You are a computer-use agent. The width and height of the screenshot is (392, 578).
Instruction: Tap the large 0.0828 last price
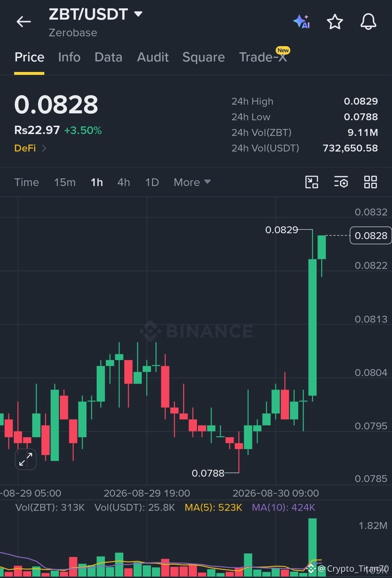point(56,105)
